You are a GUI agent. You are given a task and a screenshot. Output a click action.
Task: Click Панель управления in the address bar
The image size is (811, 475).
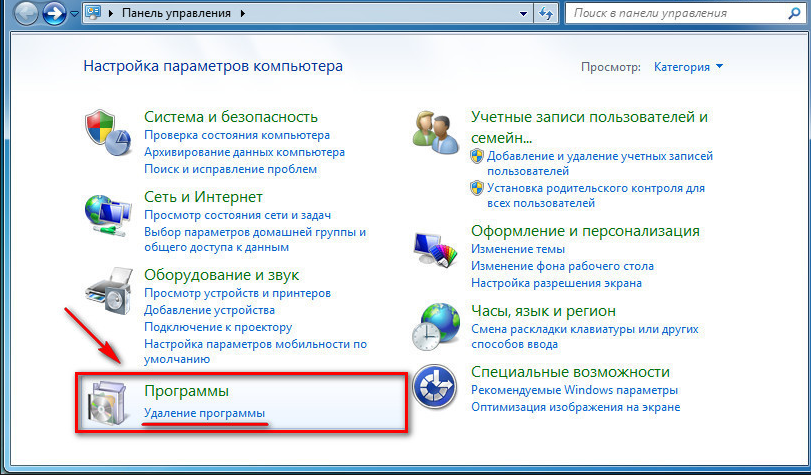point(176,13)
